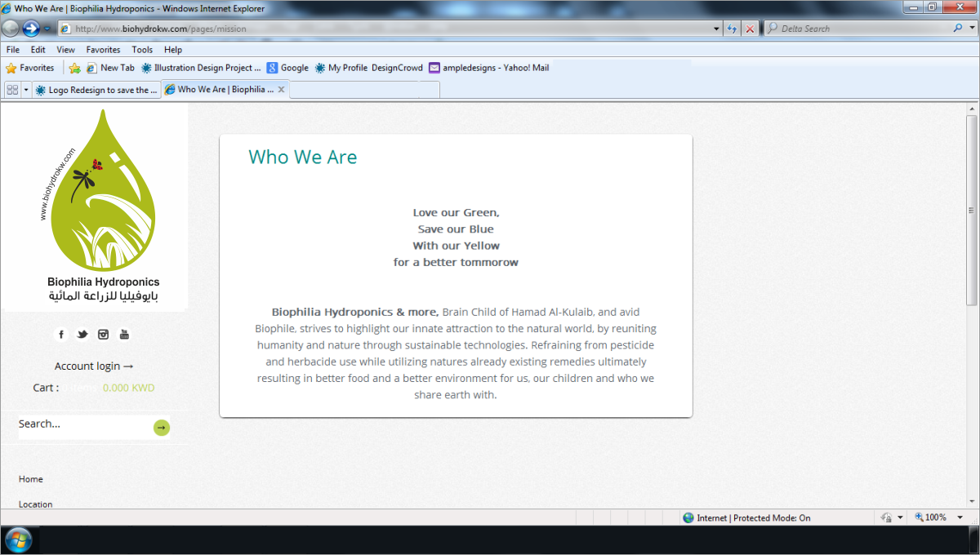Click 'for a better tommorow' text

pos(456,262)
